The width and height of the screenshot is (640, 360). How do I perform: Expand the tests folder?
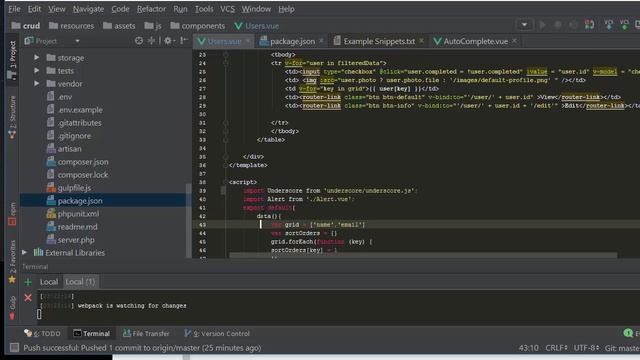click(x=37, y=71)
